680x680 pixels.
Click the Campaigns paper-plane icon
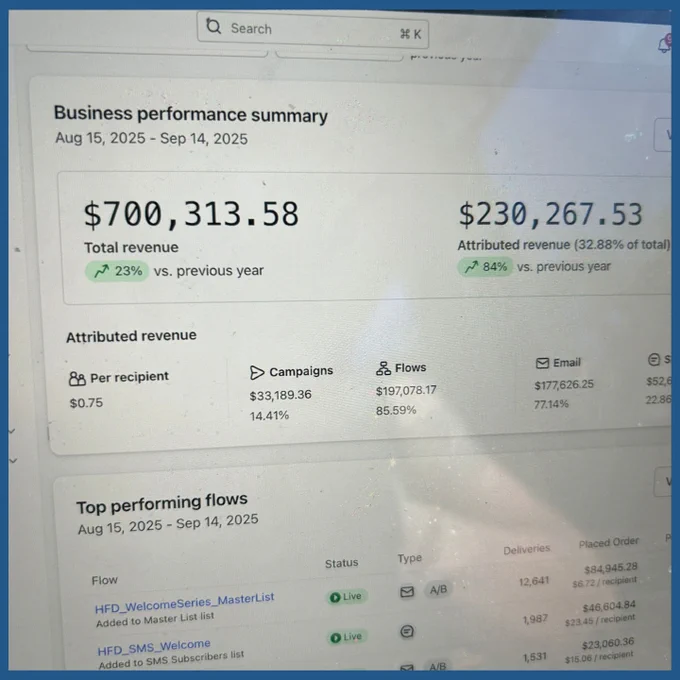coord(257,373)
